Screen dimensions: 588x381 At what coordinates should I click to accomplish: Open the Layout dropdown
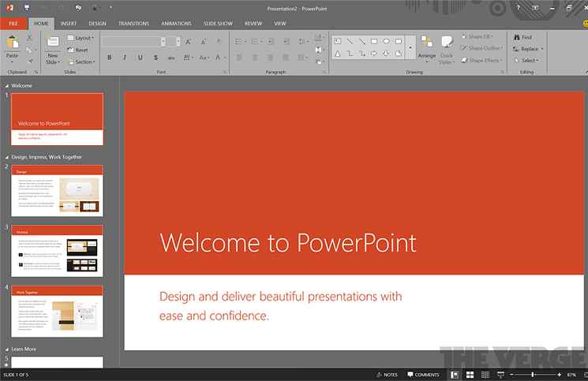pos(81,38)
